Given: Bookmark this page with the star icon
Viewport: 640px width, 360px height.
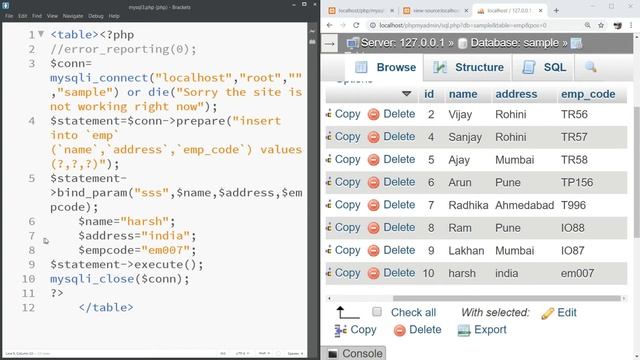Looking at the screenshot, I should (601, 25).
